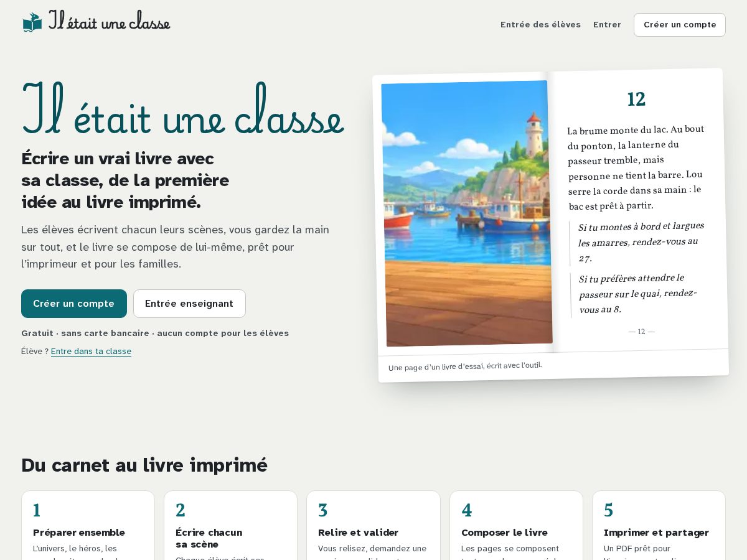The height and width of the screenshot is (560, 747).
Task: Click page number '12' atop the book page
Action: 636,100
